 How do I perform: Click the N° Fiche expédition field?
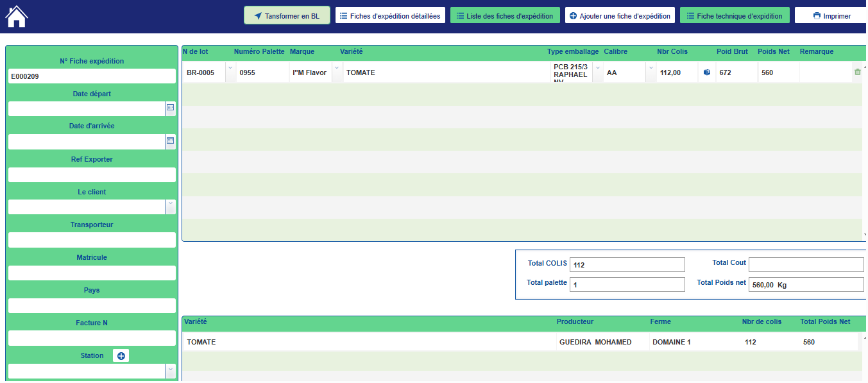(92, 76)
